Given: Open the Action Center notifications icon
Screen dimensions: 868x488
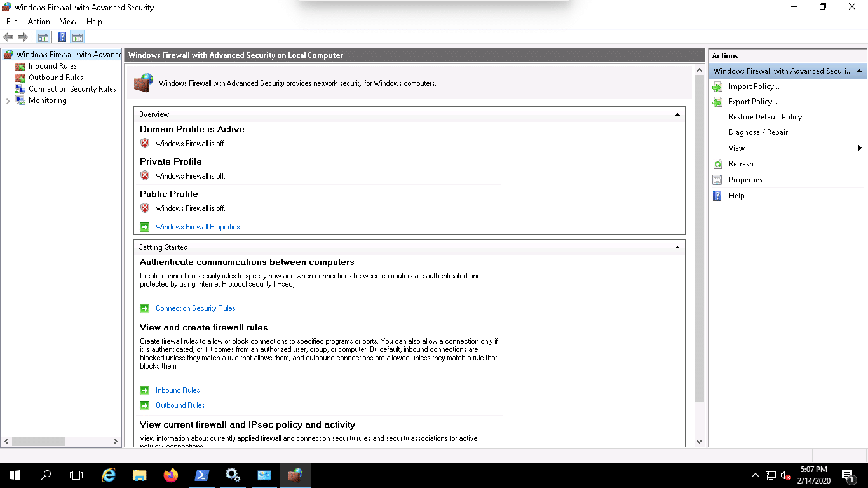Looking at the screenshot, I should [848, 475].
